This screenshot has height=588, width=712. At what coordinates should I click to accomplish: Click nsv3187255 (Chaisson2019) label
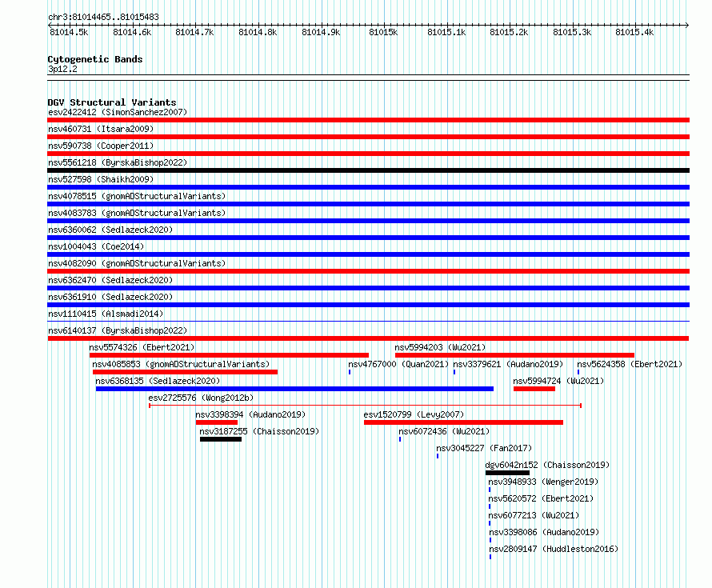[259, 431]
